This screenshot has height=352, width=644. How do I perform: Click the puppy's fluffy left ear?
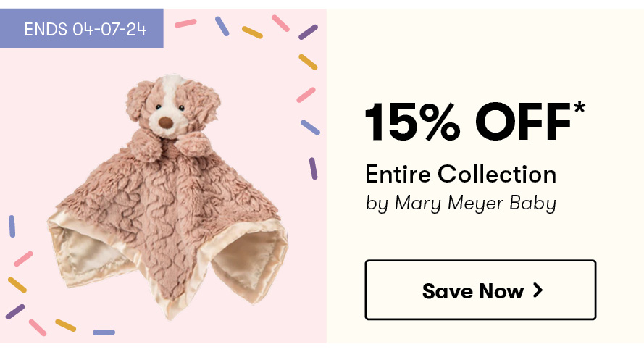tap(138, 101)
